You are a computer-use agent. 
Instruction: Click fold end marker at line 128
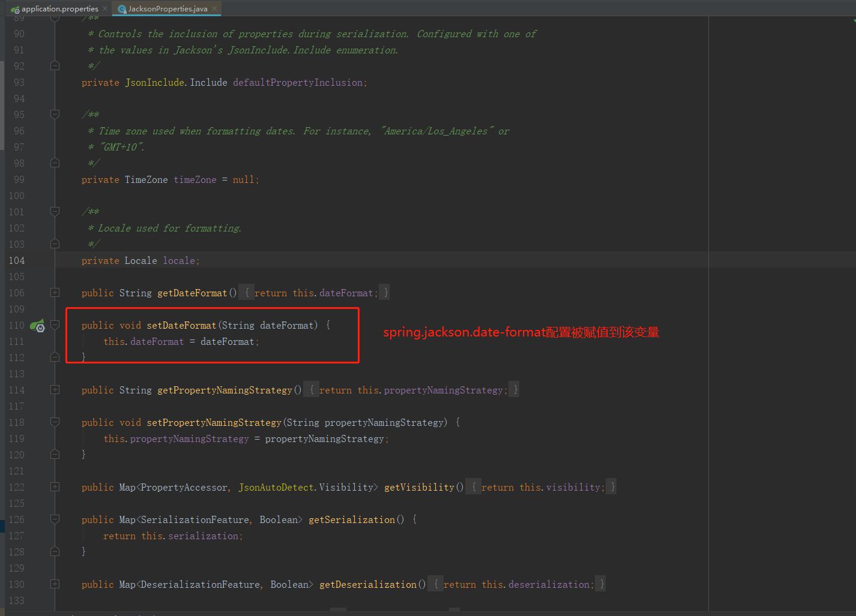pyautogui.click(x=55, y=552)
